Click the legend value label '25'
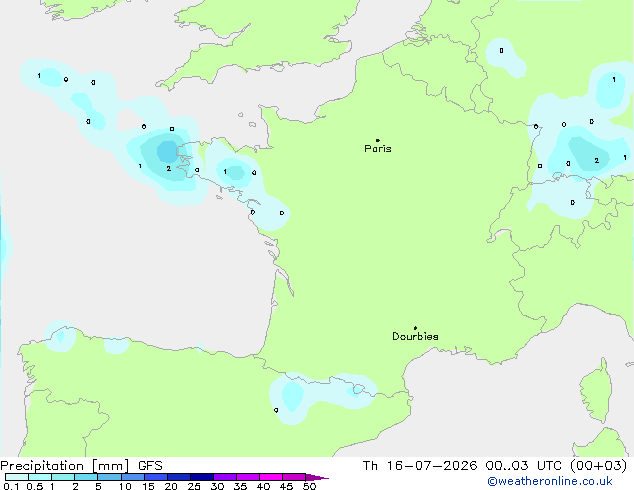634x490 pixels. 194,486
